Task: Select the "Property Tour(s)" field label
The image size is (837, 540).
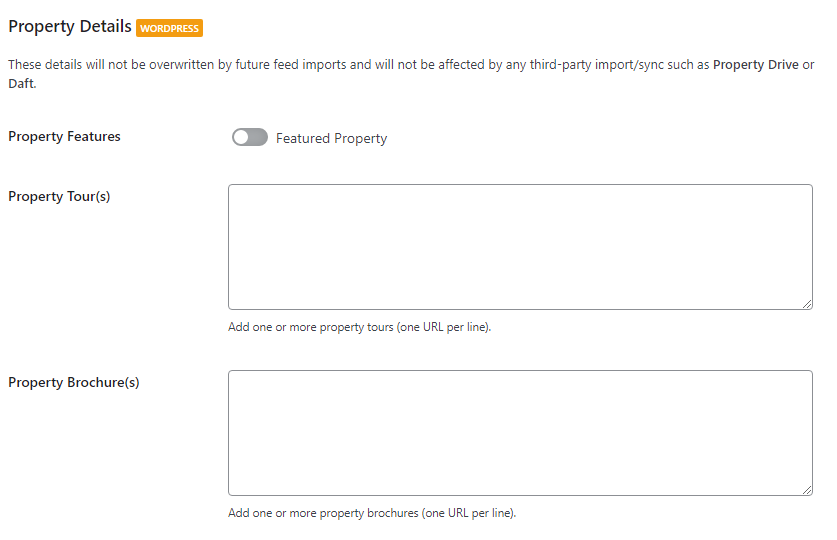Action: [x=59, y=196]
